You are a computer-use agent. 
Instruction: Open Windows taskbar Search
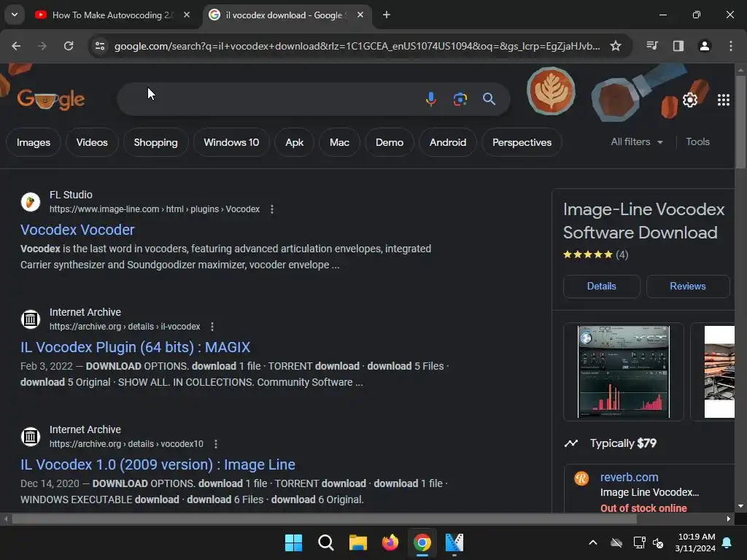click(326, 542)
